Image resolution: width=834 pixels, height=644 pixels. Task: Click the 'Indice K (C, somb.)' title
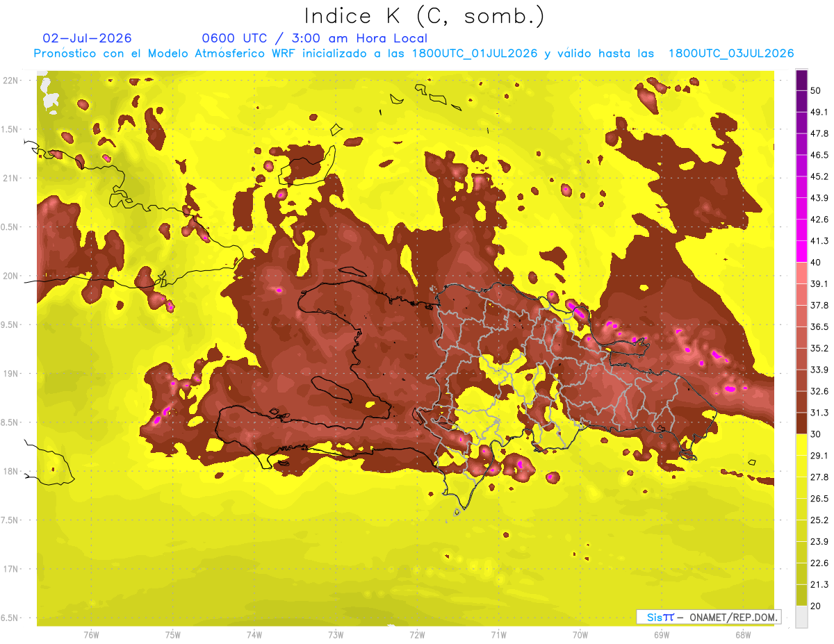(424, 16)
